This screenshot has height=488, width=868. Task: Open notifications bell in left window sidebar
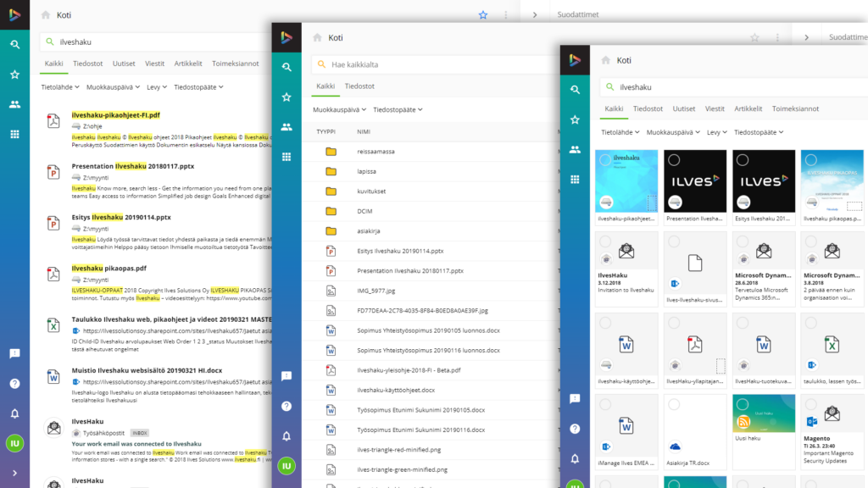pyautogui.click(x=15, y=413)
